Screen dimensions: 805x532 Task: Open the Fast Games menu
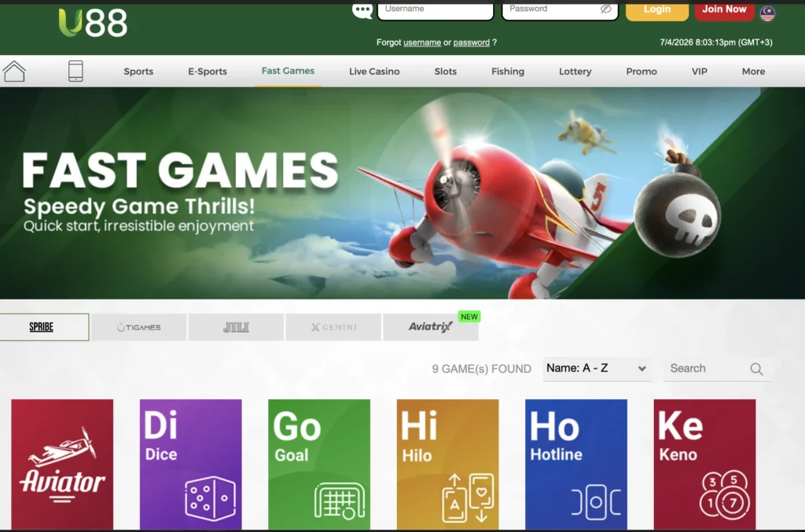[288, 71]
